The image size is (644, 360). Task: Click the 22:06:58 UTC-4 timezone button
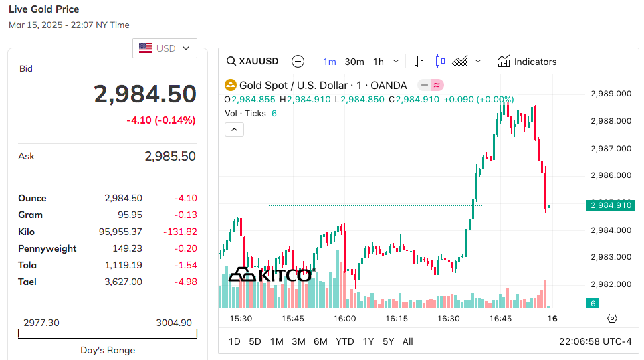(595, 341)
